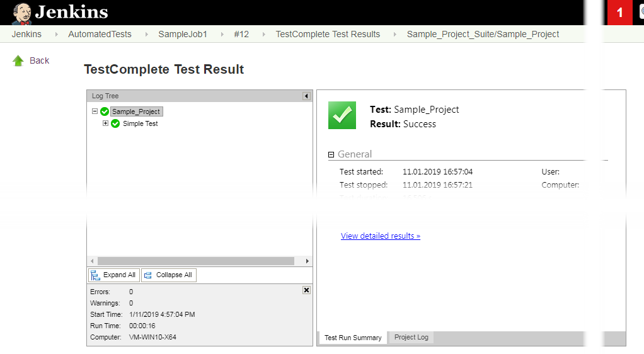Image resolution: width=644 pixels, height=354 pixels.
Task: Select Sample_Project in the log tree
Action: click(x=136, y=111)
